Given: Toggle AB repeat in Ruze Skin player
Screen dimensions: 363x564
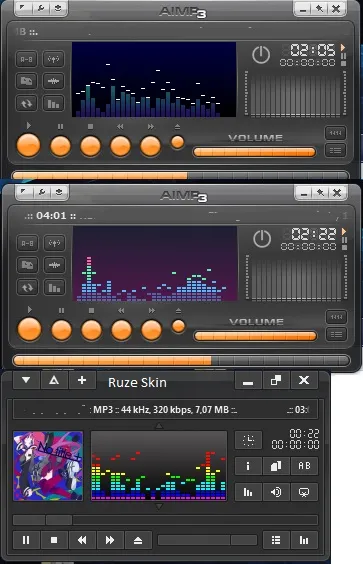Looking at the screenshot, I should point(304,466).
